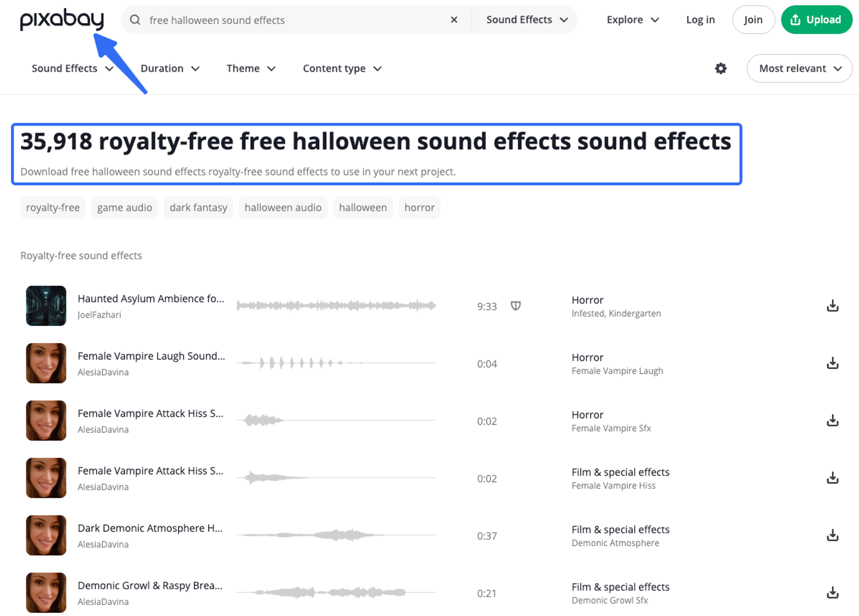859x616 pixels.
Task: Clear the search query with X
Action: [454, 20]
